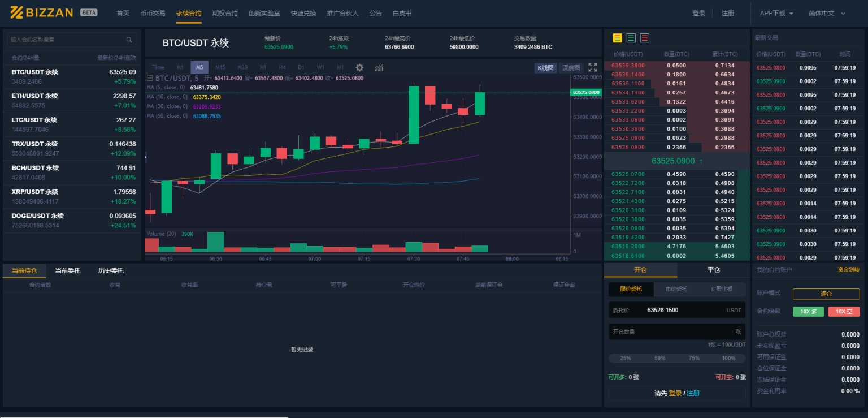Open the APP下载 dropdown
Viewport: 868px width, 418px height.
(776, 13)
